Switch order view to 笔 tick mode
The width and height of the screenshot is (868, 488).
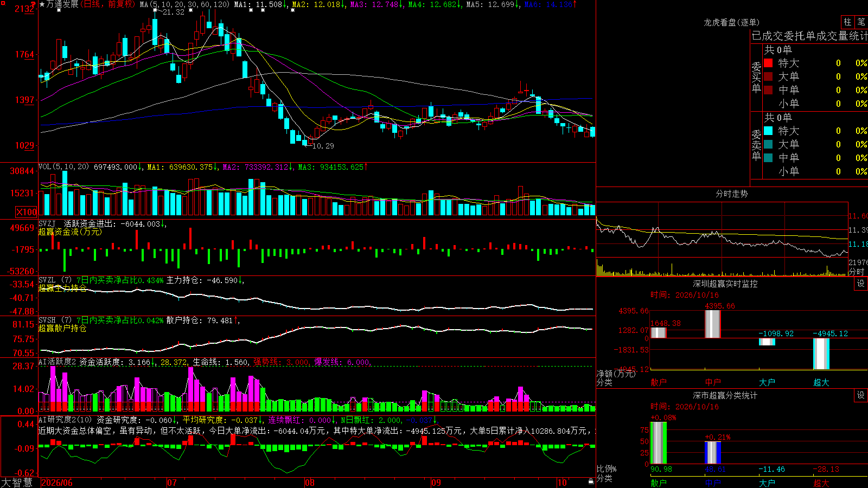[x=861, y=22]
